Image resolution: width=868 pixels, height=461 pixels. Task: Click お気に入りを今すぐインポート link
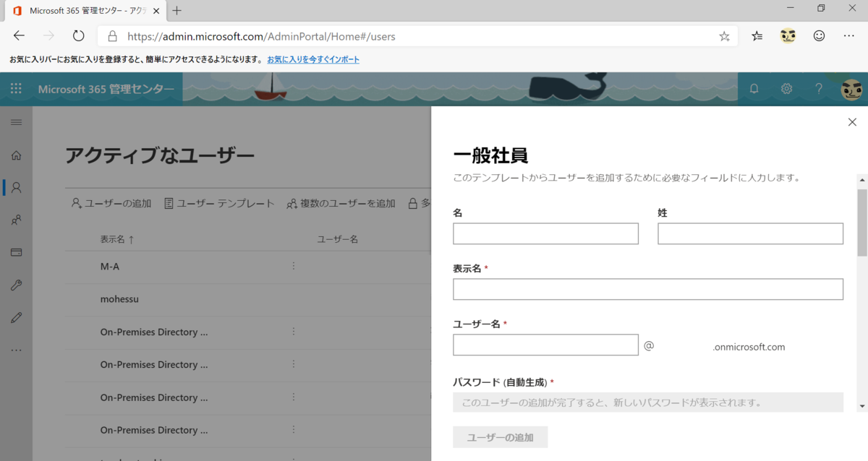(313, 60)
